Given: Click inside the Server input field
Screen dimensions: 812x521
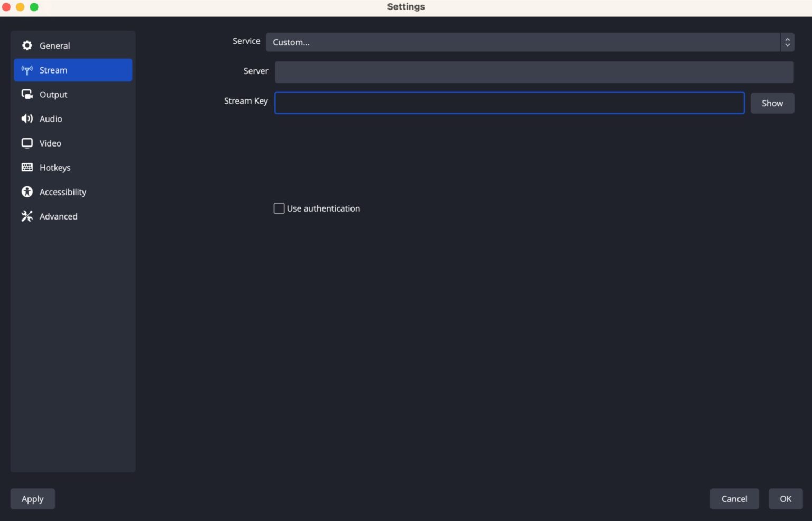Looking at the screenshot, I should [x=534, y=71].
